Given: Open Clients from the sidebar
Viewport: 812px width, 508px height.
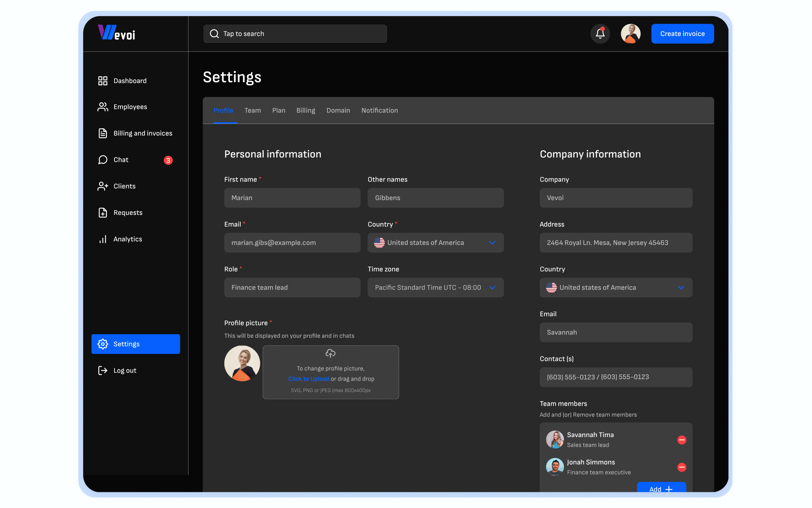Looking at the screenshot, I should (x=136, y=186).
